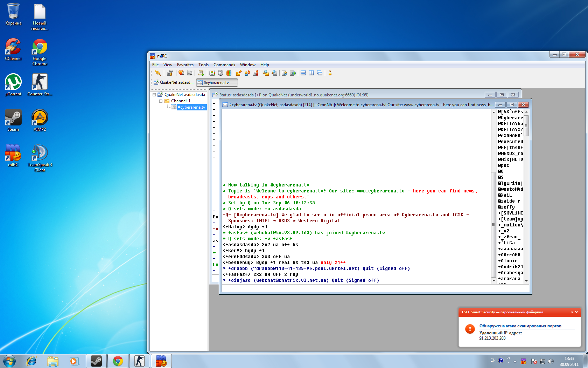Open Counter-Strike taskbar icon
This screenshot has width=588, height=368.
click(x=140, y=361)
